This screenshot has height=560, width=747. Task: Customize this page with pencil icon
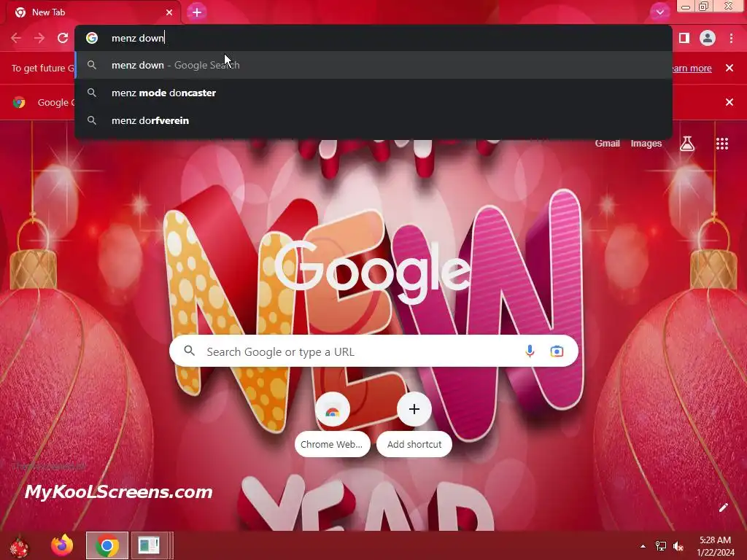point(723,507)
